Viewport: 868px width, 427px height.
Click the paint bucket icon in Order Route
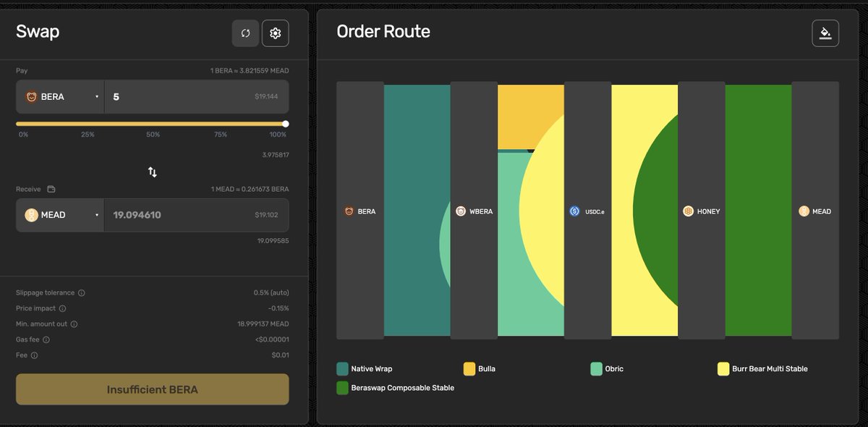[x=825, y=33]
